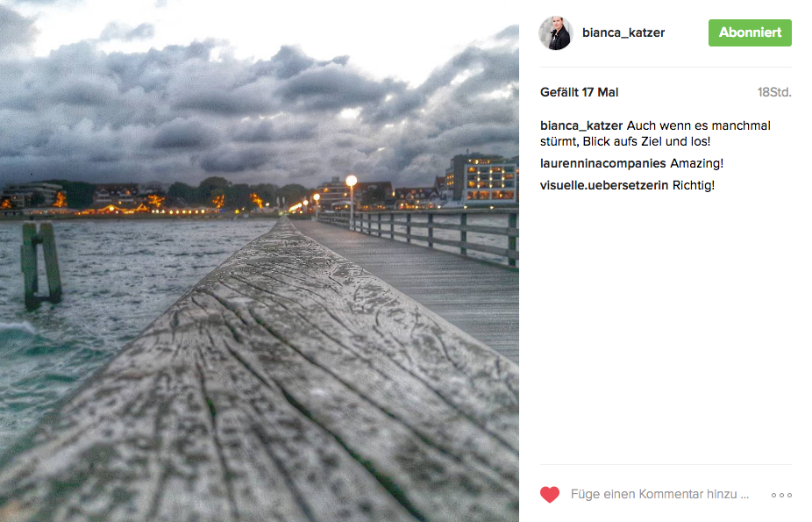812x522 pixels.
Task: Click the 'Amazing!' comment text
Action: coord(696,164)
